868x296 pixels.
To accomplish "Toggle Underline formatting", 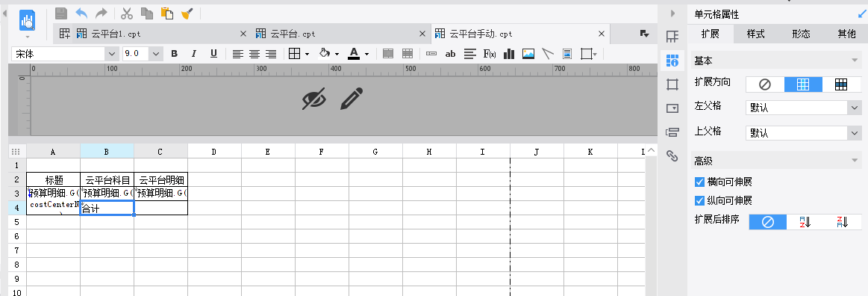I will [x=213, y=54].
